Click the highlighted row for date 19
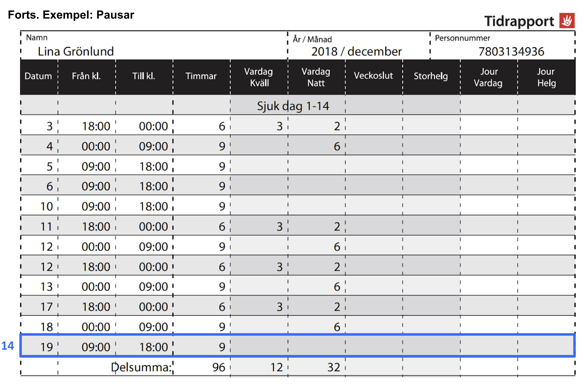This screenshot has height=392, width=583. [297, 346]
